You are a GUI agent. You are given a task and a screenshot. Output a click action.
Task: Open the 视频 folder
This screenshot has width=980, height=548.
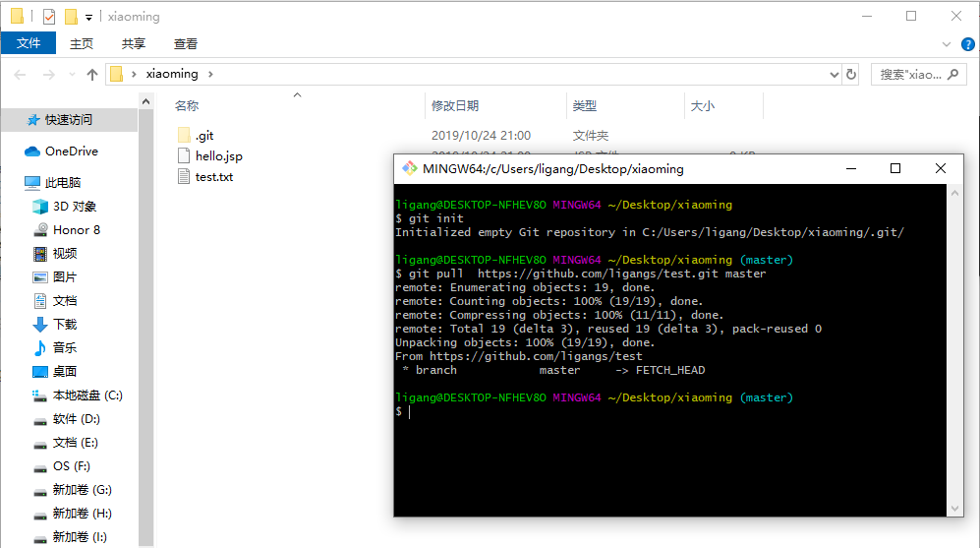click(64, 254)
